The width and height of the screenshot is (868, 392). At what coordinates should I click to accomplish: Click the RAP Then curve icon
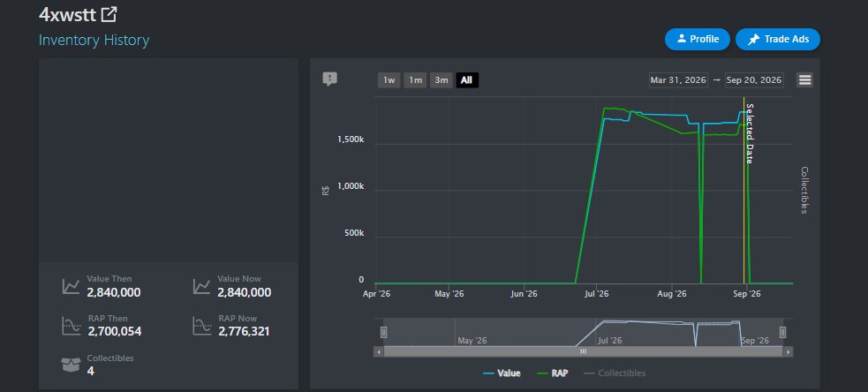coord(71,326)
